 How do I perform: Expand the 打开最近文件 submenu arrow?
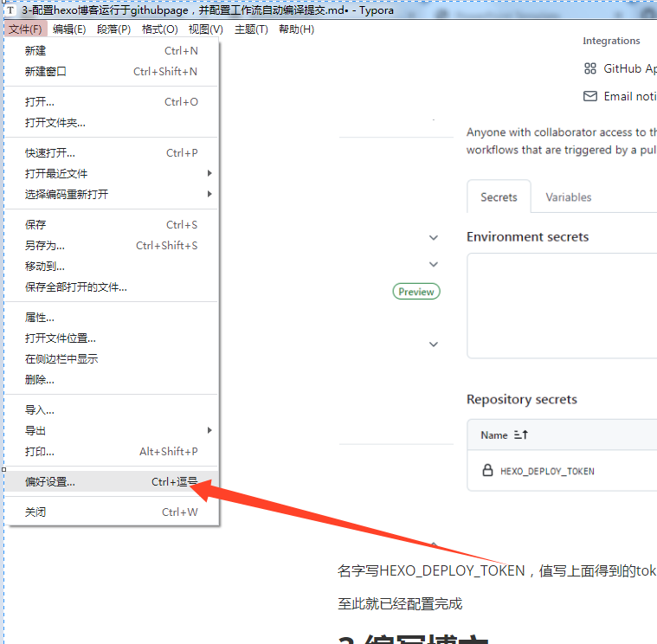point(209,173)
